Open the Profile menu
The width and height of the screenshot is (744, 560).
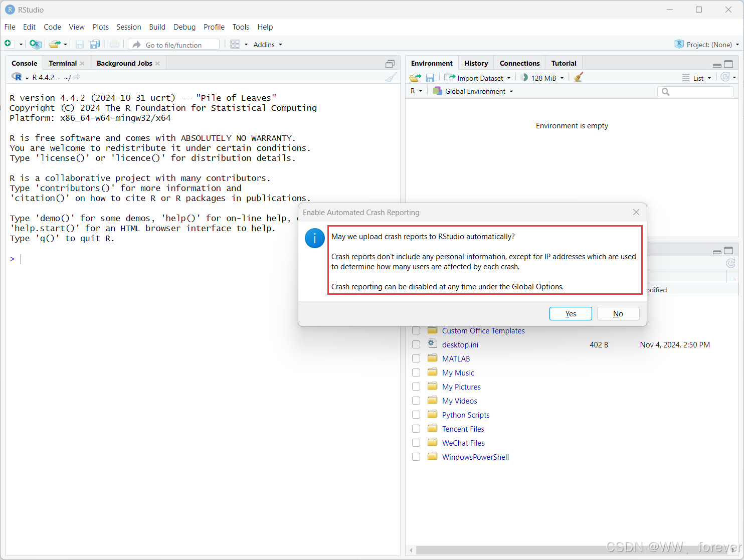tap(214, 27)
